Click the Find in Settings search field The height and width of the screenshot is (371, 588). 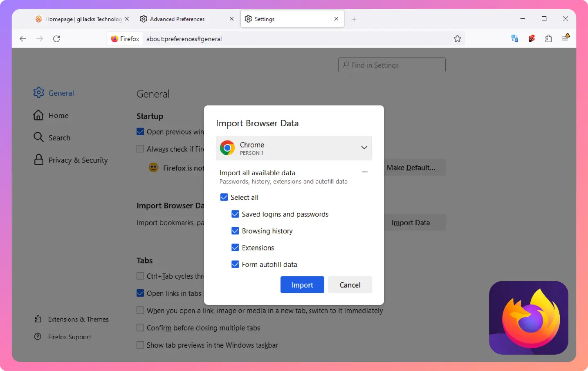click(x=392, y=65)
